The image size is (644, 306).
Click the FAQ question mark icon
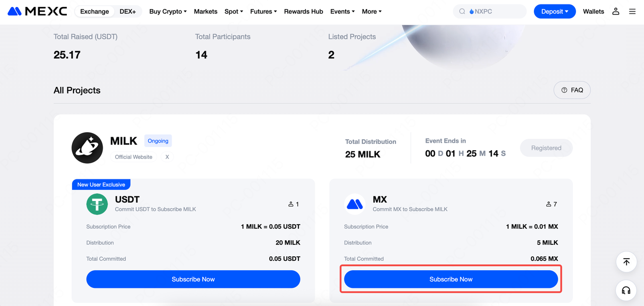coord(564,90)
